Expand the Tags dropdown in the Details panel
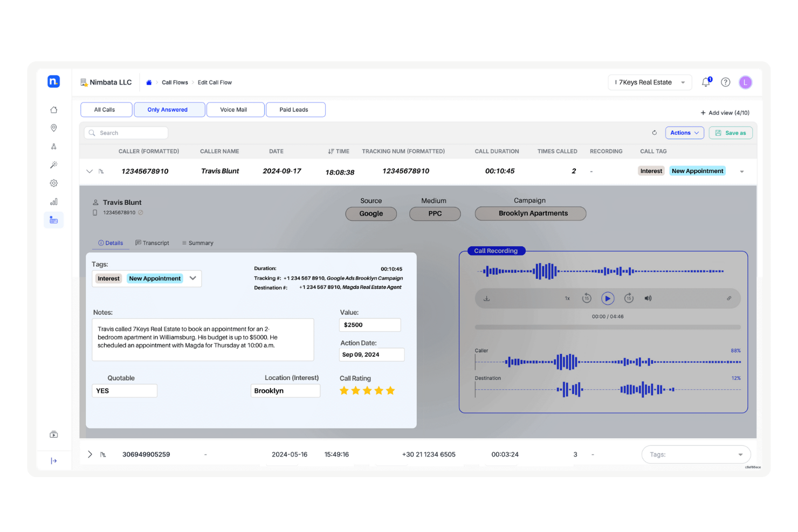Viewport: 798px width, 532px height. (x=193, y=278)
